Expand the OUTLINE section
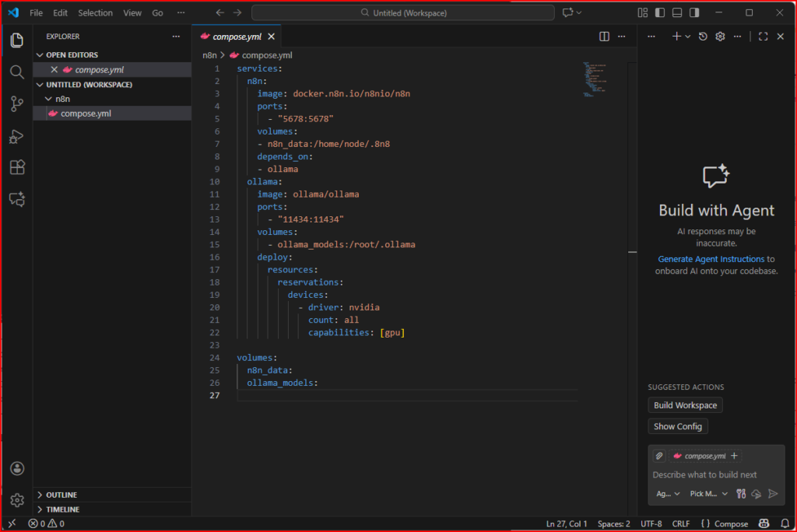This screenshot has height=532, width=797. coord(61,495)
